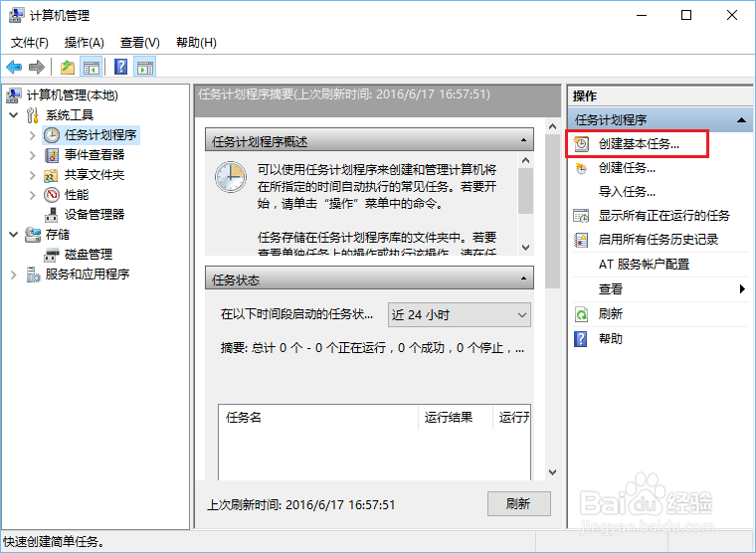756x553 pixels.
Task: Open the 文件(F) menu
Action: pyautogui.click(x=30, y=43)
